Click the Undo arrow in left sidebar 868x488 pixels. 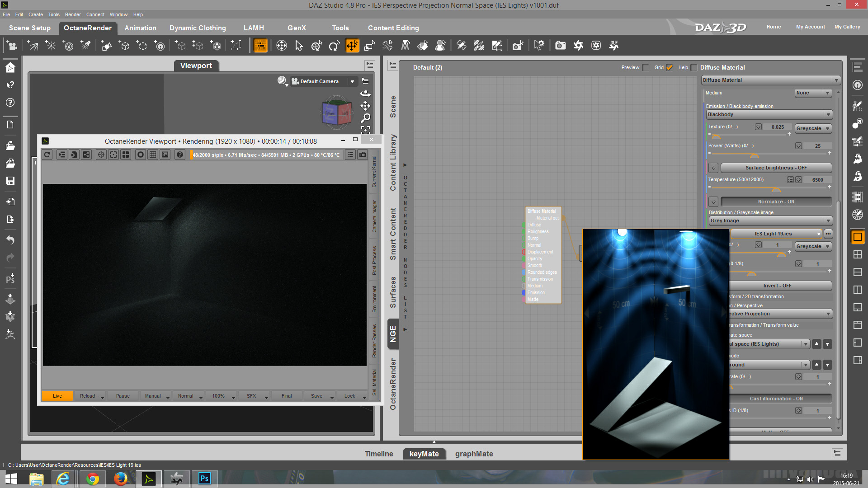coord(10,239)
